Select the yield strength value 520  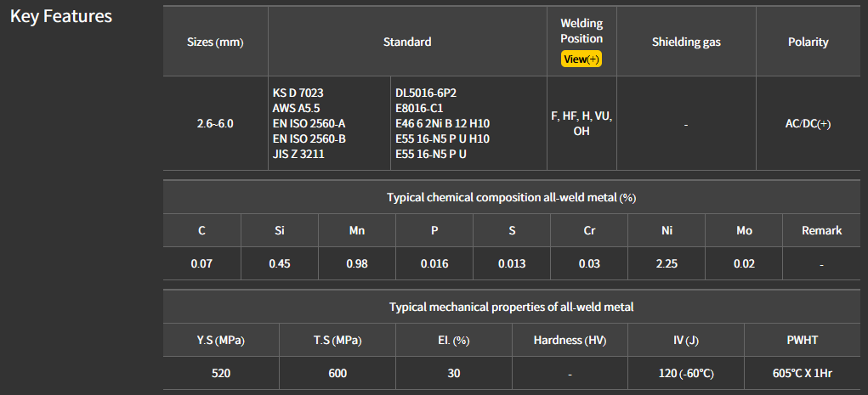coord(221,373)
